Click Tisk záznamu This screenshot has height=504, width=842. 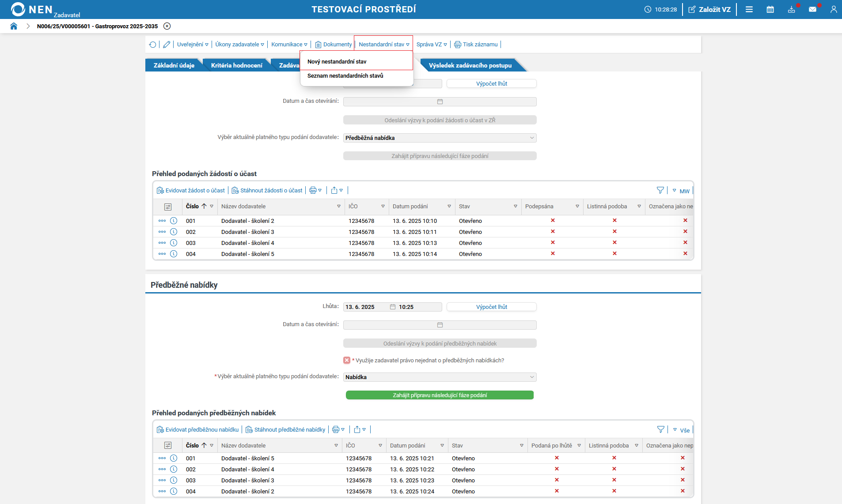pos(476,45)
